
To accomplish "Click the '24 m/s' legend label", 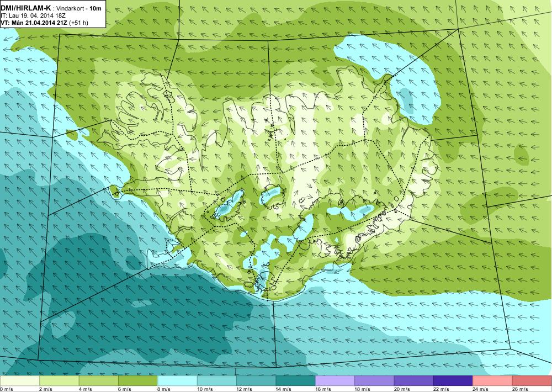I will coord(481,389).
